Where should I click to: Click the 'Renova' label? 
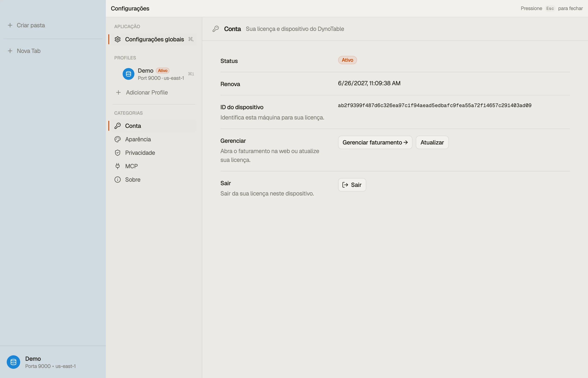click(230, 84)
